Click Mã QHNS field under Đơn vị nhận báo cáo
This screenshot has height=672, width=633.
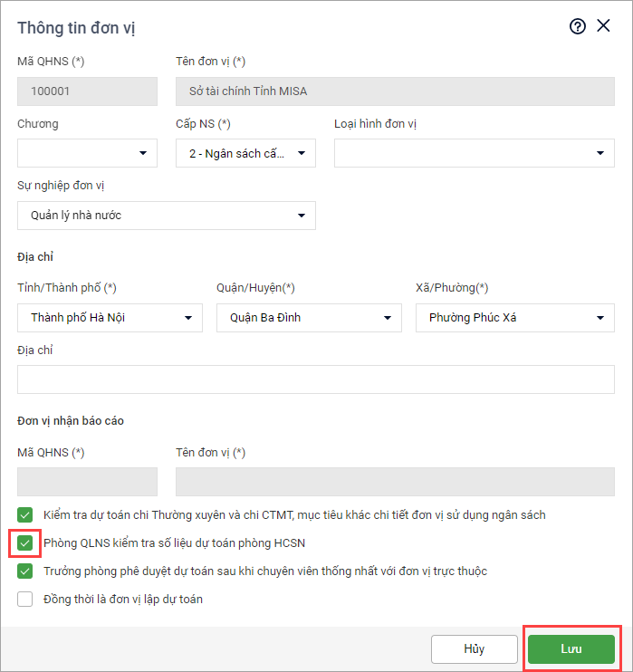87,482
